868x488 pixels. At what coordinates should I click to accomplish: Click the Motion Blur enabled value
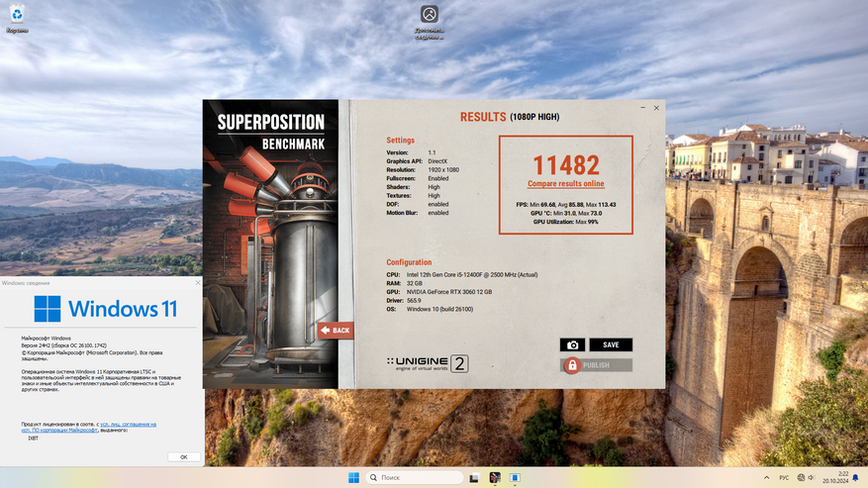point(437,213)
